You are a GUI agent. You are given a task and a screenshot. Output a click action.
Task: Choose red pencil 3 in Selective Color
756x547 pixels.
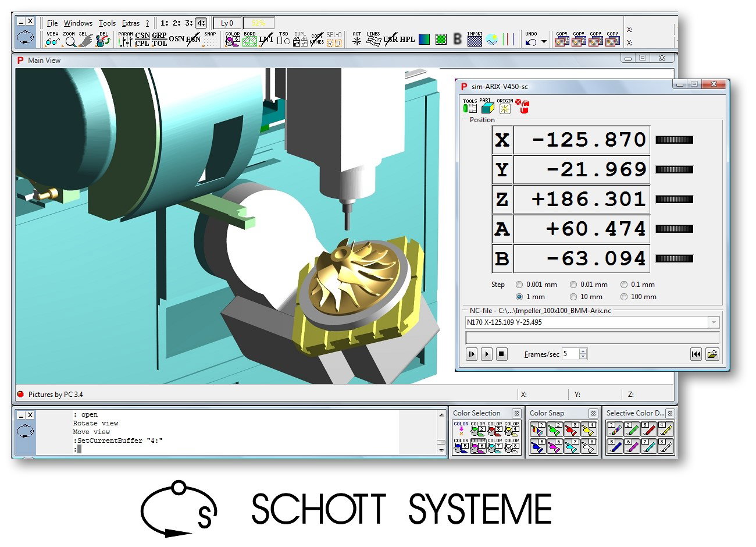coord(649,429)
